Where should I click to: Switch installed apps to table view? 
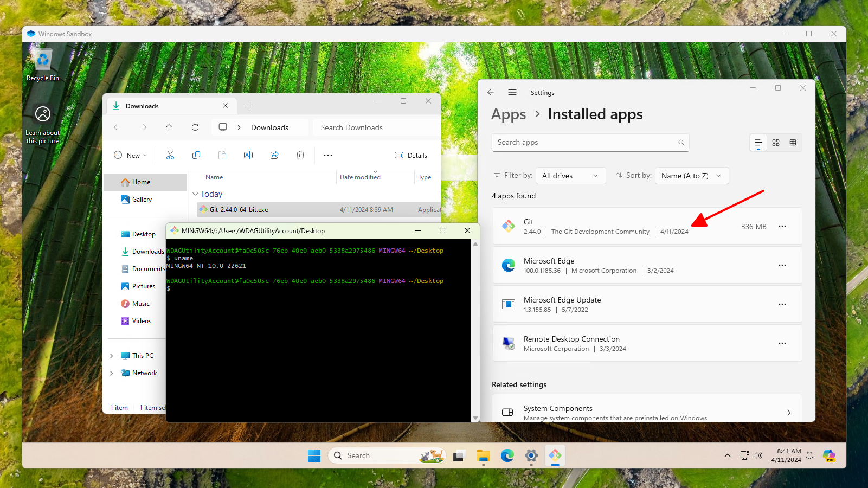click(x=793, y=143)
